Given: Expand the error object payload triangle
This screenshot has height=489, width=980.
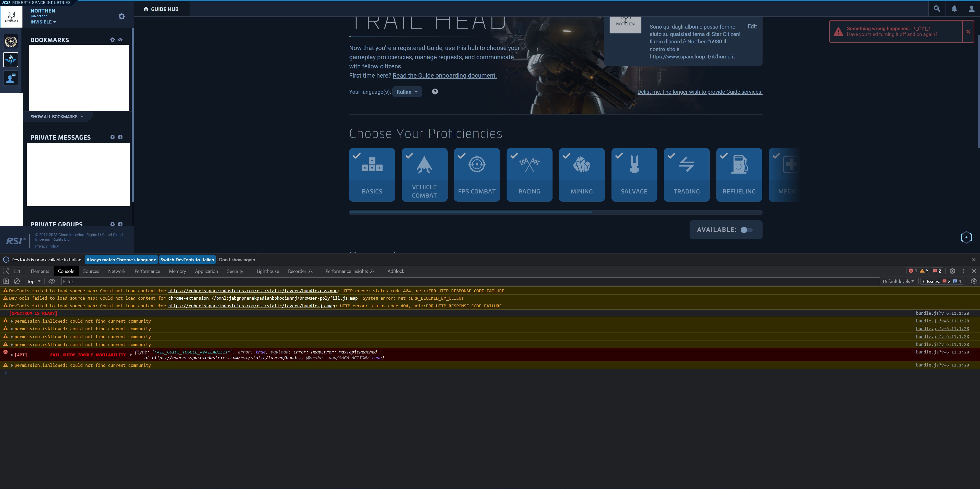Looking at the screenshot, I should [131, 355].
